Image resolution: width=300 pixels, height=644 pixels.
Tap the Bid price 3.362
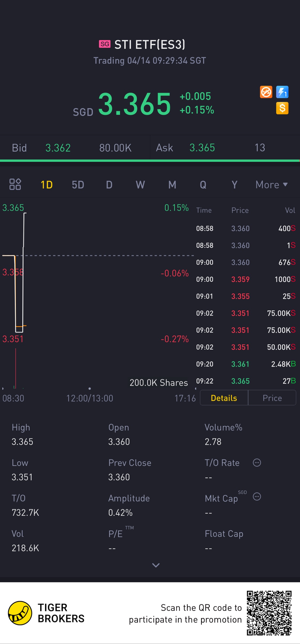click(58, 148)
